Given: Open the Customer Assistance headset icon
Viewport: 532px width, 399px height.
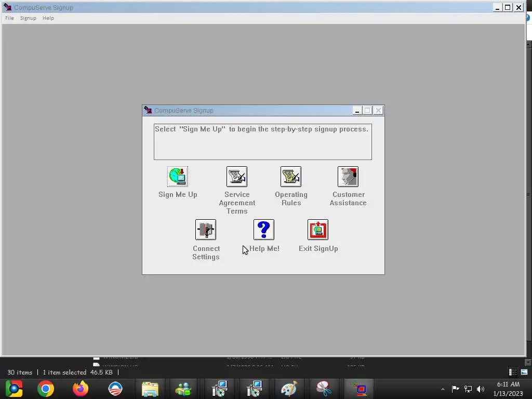Looking at the screenshot, I should [348, 177].
